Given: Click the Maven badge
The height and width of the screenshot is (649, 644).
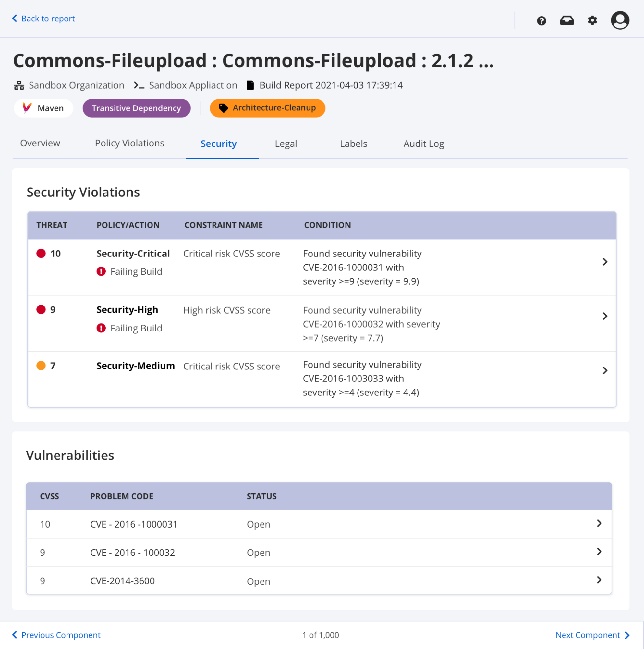Looking at the screenshot, I should pyautogui.click(x=44, y=108).
